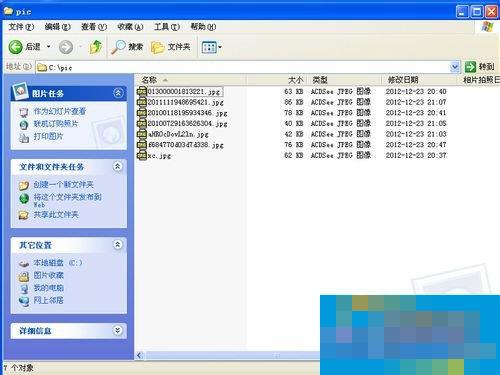Open the Views mode dropdown button

click(212, 47)
